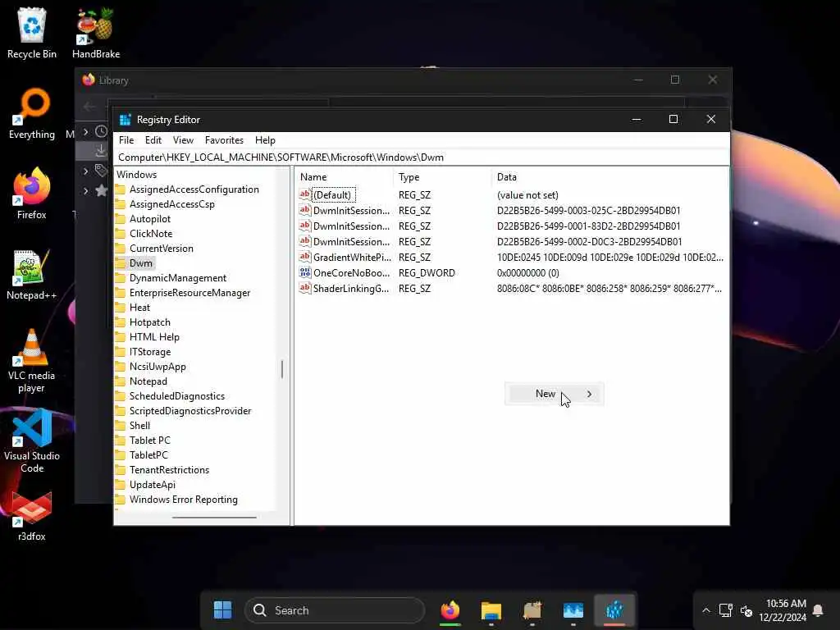
Task: Launch r3dfox desktop shortcut
Action: (32, 515)
